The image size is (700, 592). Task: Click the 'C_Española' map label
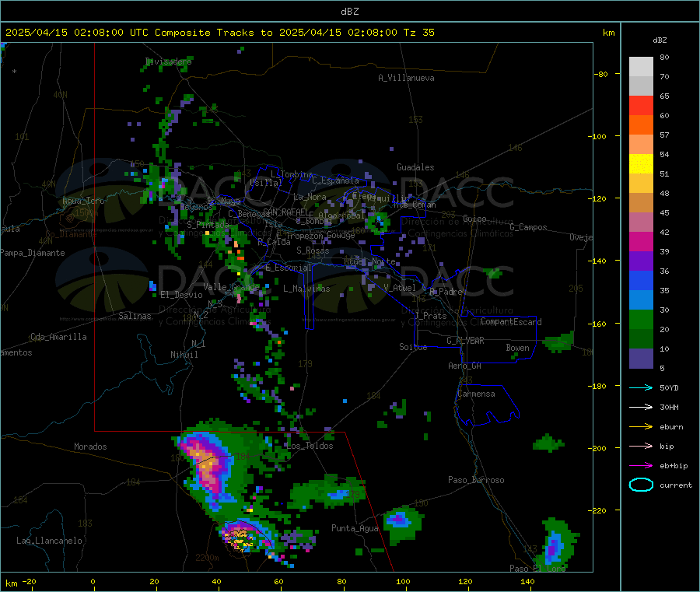point(335,180)
